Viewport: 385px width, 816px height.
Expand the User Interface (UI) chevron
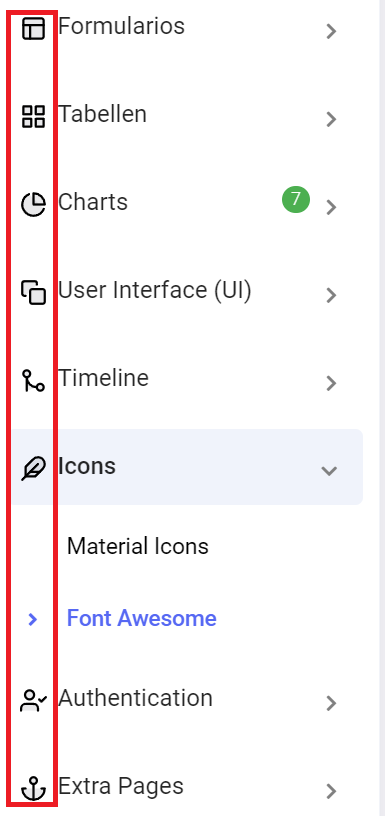coord(330,296)
